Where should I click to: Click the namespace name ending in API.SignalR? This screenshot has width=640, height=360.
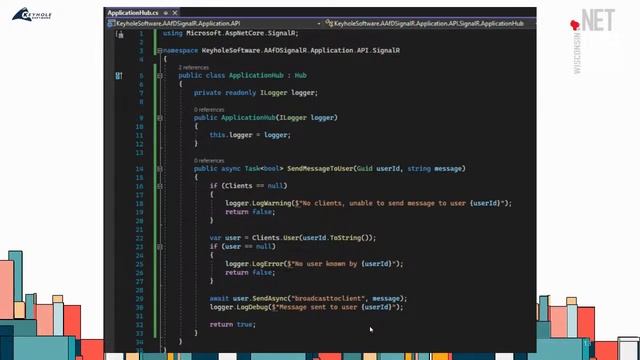pyautogui.click(x=301, y=51)
